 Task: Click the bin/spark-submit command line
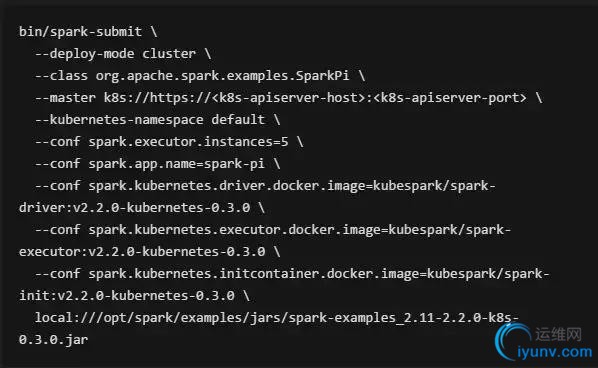coord(88,32)
